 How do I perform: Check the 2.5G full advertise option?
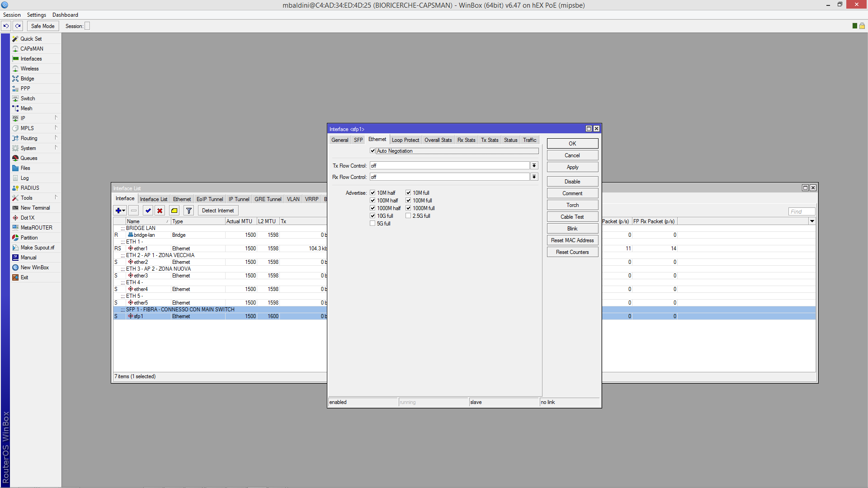click(408, 216)
